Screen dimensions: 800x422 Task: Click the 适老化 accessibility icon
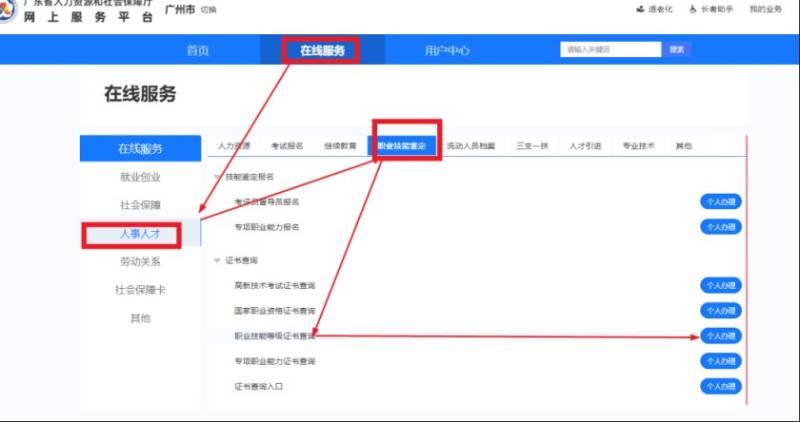640,9
